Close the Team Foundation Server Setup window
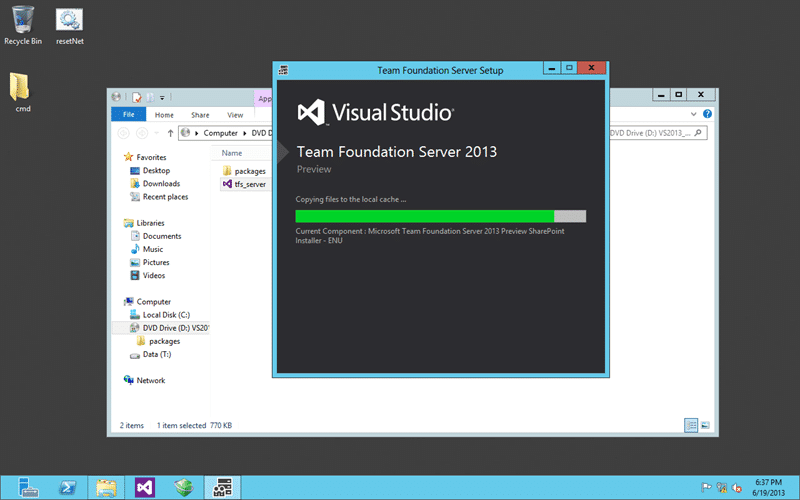Image resolution: width=800 pixels, height=500 pixels. point(592,68)
